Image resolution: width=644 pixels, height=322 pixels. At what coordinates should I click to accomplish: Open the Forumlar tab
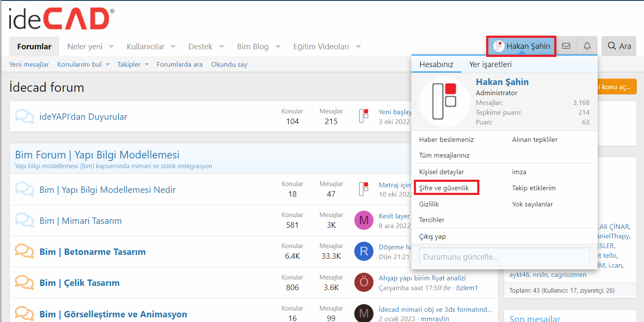(x=34, y=46)
